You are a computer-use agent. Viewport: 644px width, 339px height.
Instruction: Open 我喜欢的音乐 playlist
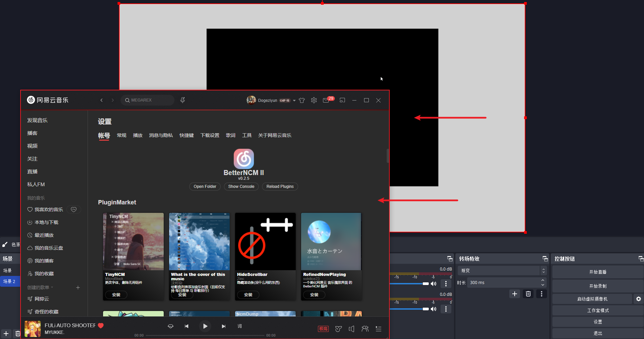click(x=49, y=209)
